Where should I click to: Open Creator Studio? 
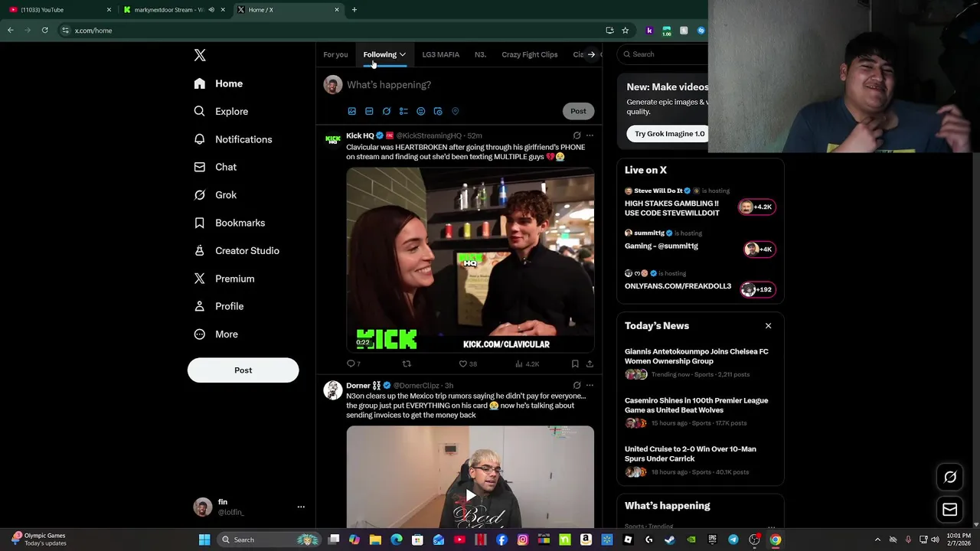coord(237,251)
